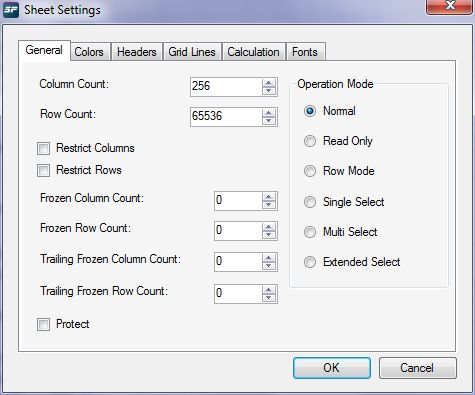Image resolution: width=475 pixels, height=395 pixels.
Task: Choose Row Mode radio button
Action: click(310, 171)
